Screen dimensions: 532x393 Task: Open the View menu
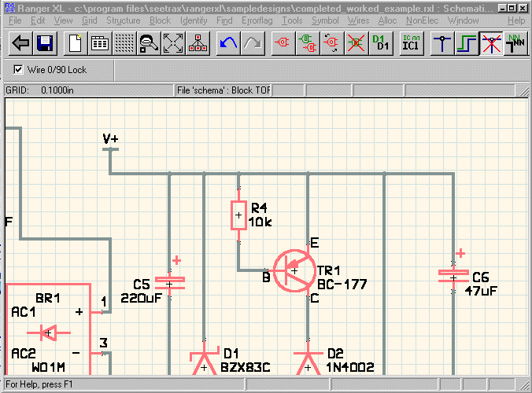[63, 20]
